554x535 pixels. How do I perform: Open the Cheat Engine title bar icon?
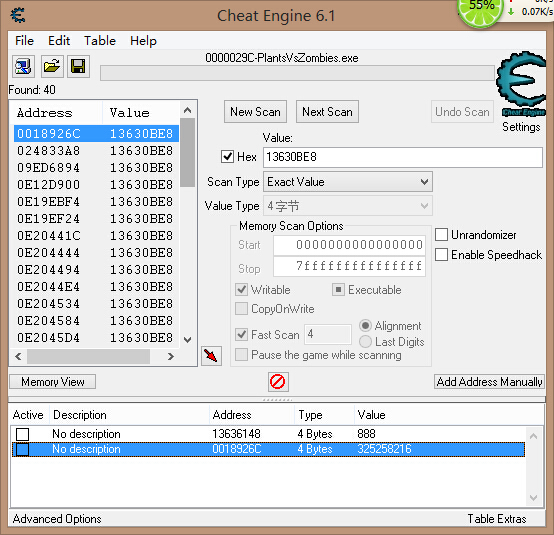click(x=18, y=15)
